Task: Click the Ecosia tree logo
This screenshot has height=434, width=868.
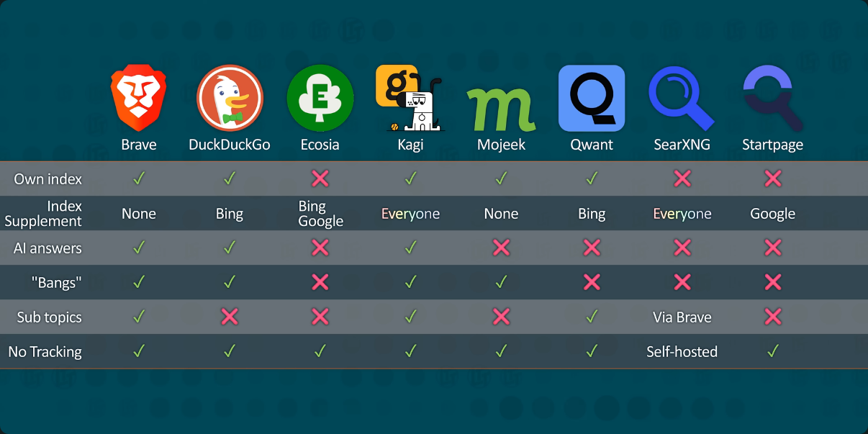Action: pyautogui.click(x=320, y=98)
